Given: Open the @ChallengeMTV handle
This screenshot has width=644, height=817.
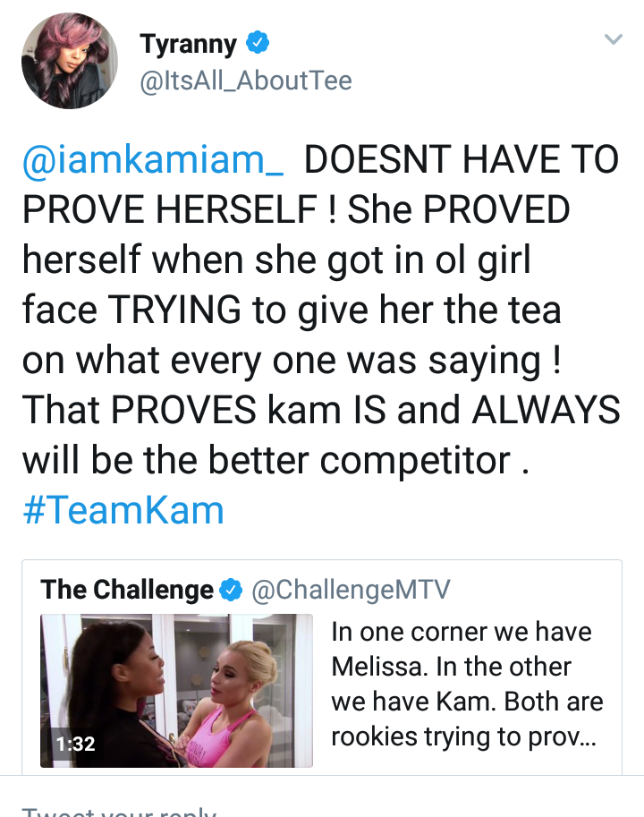Looking at the screenshot, I should pos(351,590).
